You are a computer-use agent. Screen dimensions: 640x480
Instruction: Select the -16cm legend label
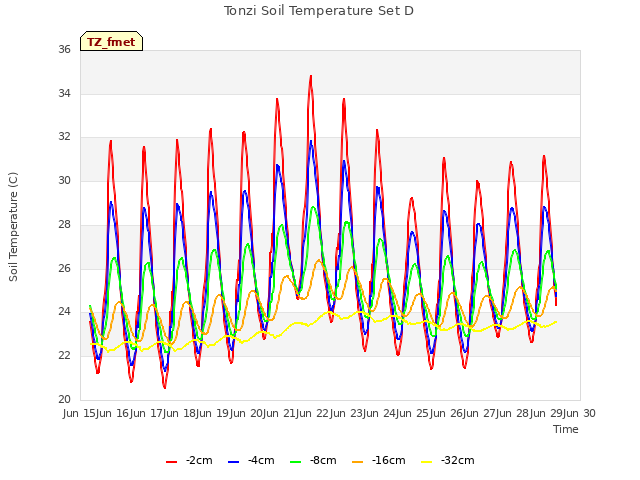tap(389, 460)
